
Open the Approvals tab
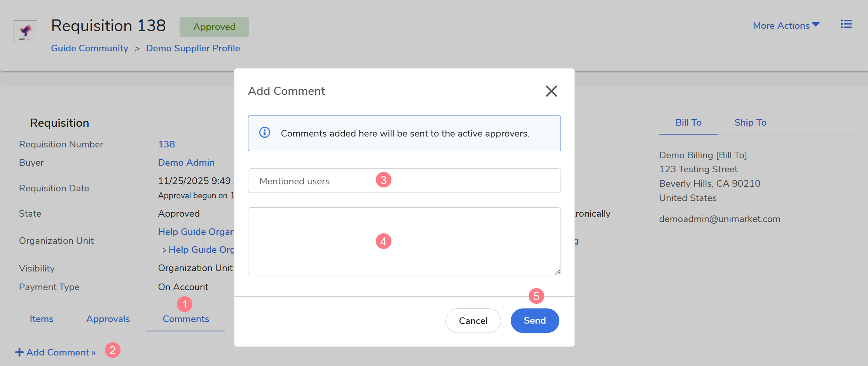[x=108, y=319]
